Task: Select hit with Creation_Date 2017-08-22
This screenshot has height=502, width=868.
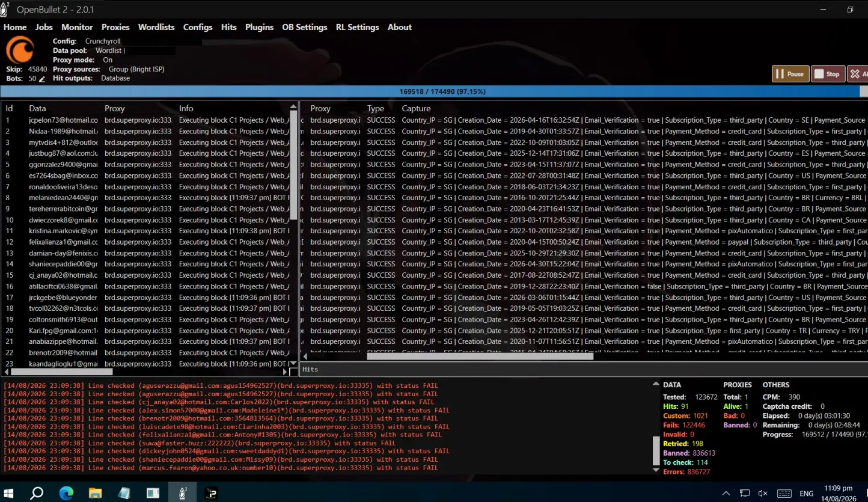Action: (584, 275)
